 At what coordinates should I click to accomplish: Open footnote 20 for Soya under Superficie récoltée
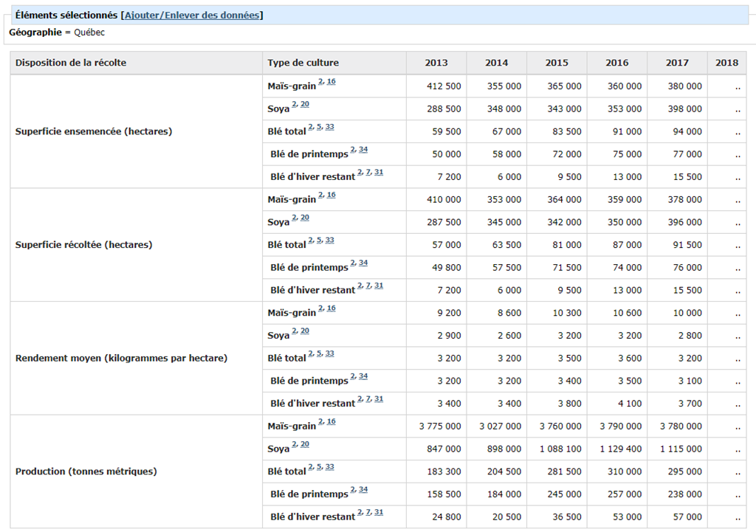click(305, 217)
